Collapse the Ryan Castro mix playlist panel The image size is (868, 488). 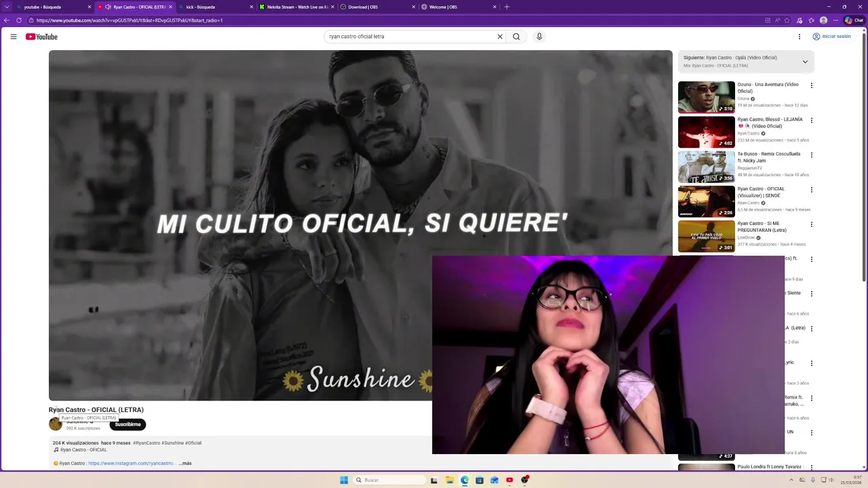click(x=805, y=62)
